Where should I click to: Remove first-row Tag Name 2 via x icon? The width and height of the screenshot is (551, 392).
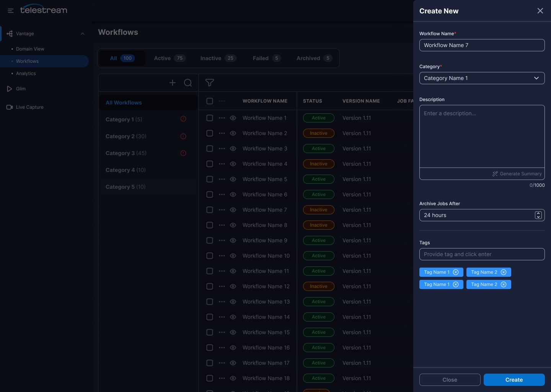point(504,272)
